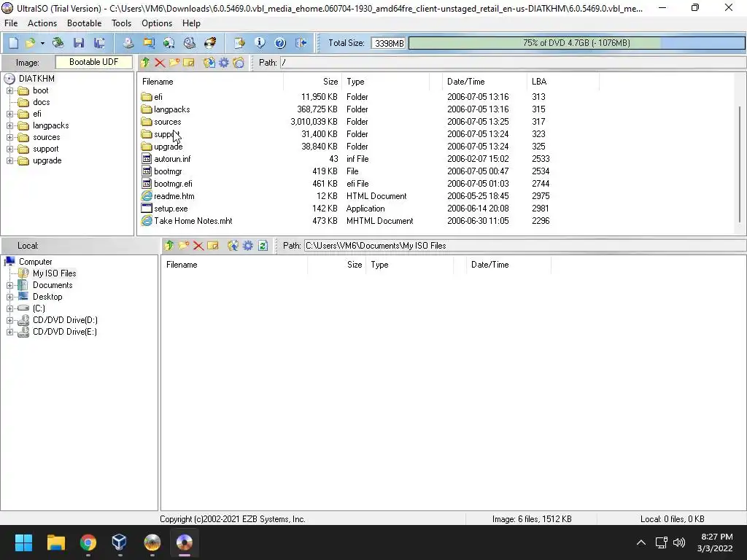Click the add to image icon in Local toolbar
The image size is (747, 560).
coord(233,246)
